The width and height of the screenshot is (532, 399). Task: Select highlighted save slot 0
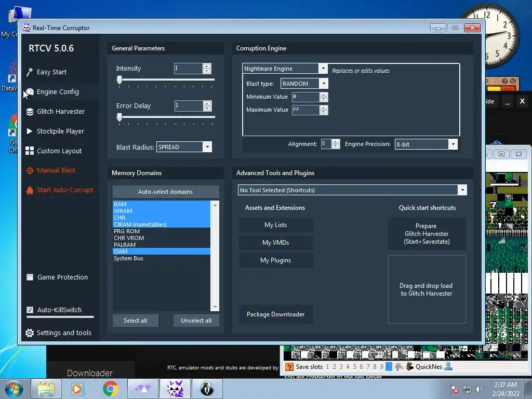coord(389,367)
